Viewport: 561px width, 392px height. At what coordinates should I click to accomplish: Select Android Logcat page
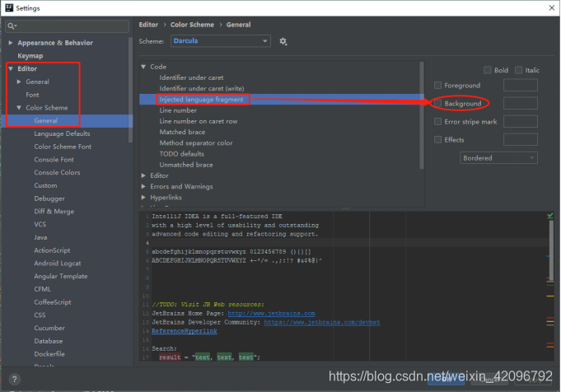click(x=57, y=264)
